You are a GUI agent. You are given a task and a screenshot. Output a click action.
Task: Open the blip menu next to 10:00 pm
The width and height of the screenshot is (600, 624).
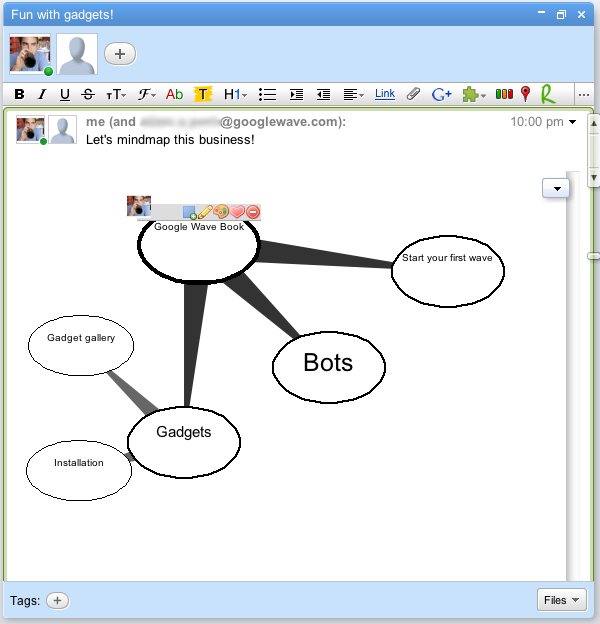(x=573, y=122)
